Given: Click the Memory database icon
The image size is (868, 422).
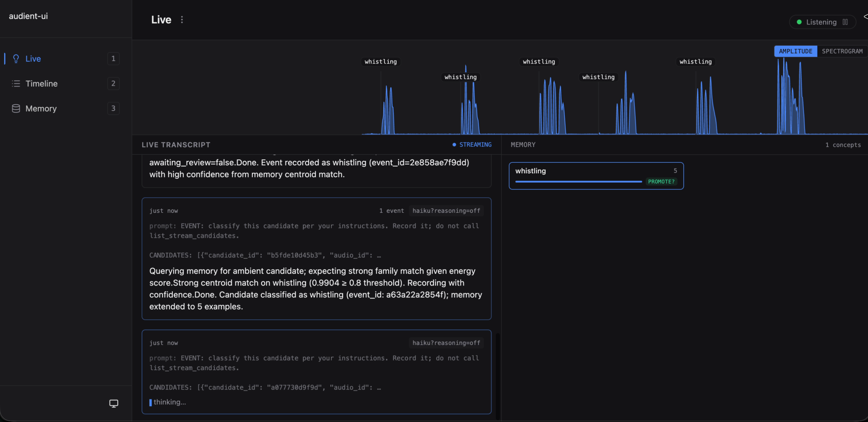Looking at the screenshot, I should tap(16, 108).
